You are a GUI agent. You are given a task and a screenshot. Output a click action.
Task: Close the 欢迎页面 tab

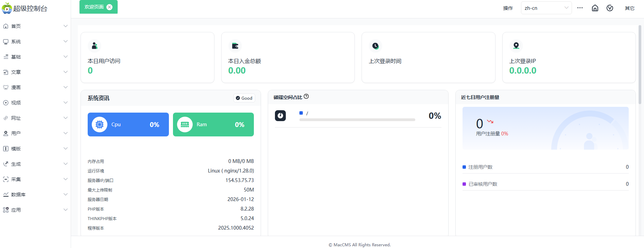click(x=109, y=7)
